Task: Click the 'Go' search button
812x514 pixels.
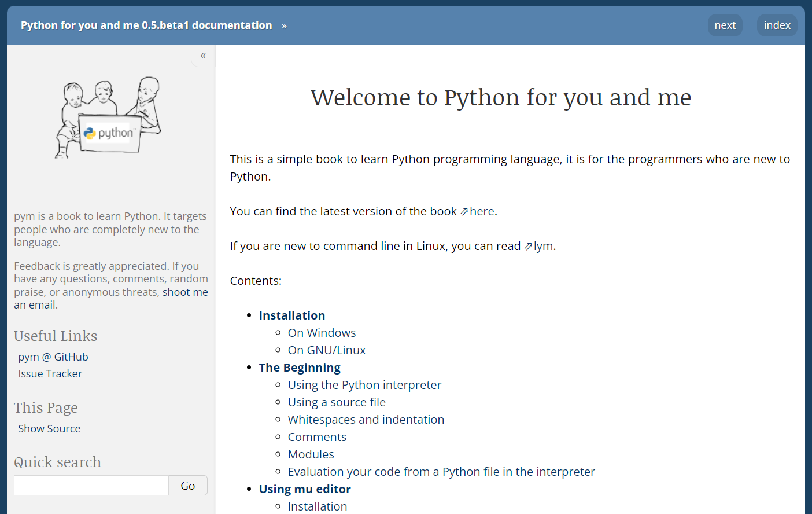Action: click(x=188, y=486)
